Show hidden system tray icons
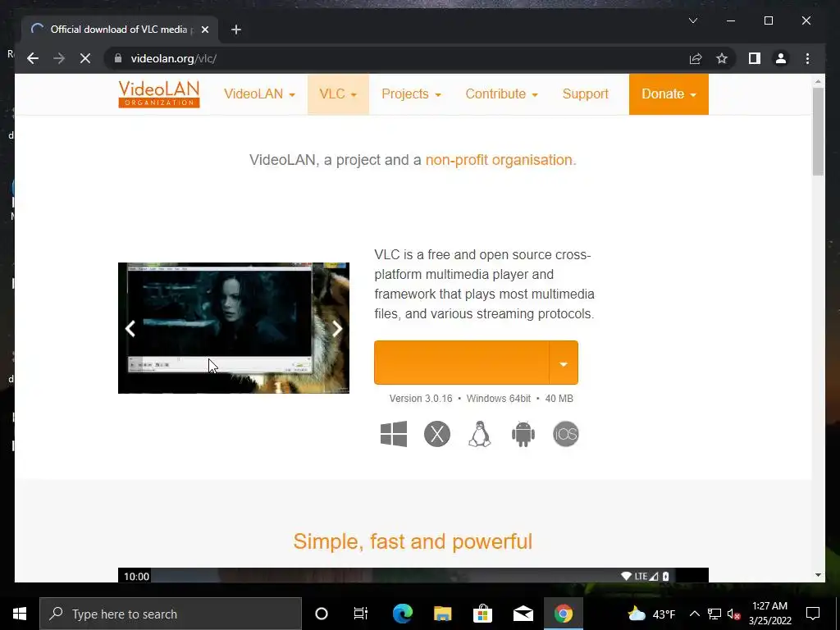The width and height of the screenshot is (840, 630). point(694,614)
